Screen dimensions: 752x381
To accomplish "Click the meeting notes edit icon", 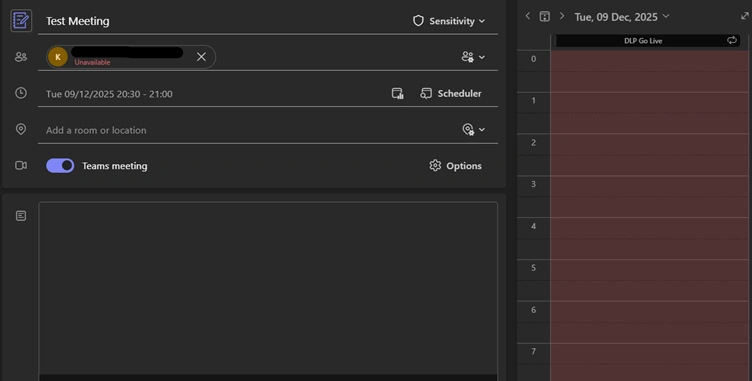I will pyautogui.click(x=21, y=21).
